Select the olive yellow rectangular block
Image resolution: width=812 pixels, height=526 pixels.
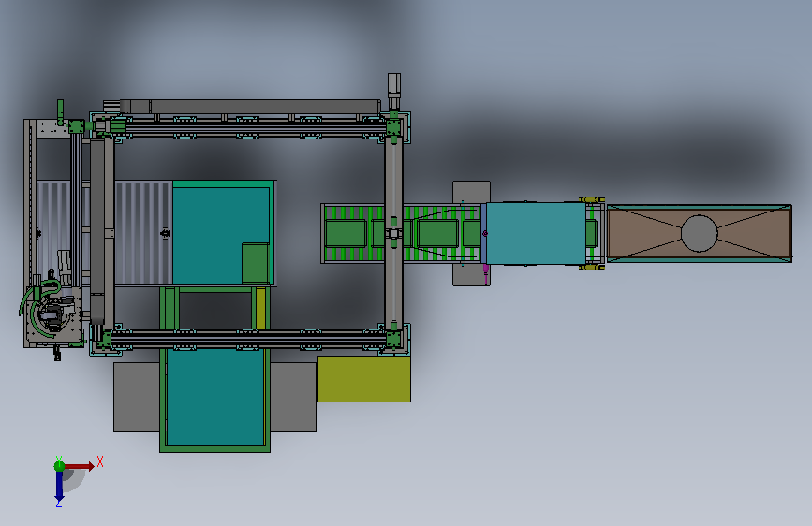coord(364,379)
